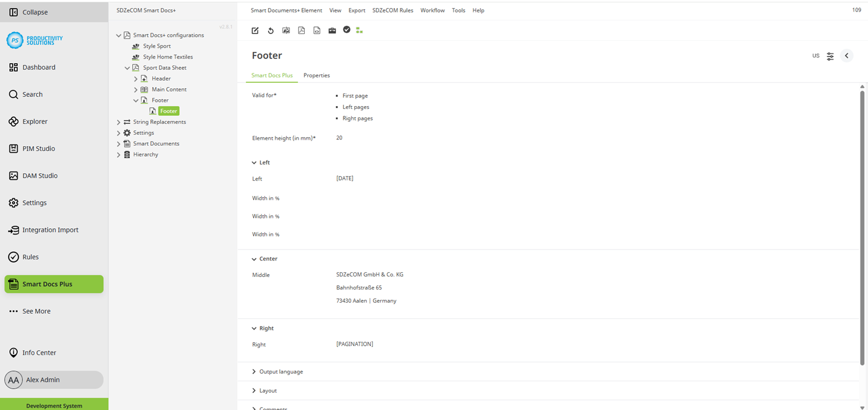Open the toolbox icon in the toolbar
Viewport: 868px width, 410px height.
pyautogui.click(x=332, y=30)
